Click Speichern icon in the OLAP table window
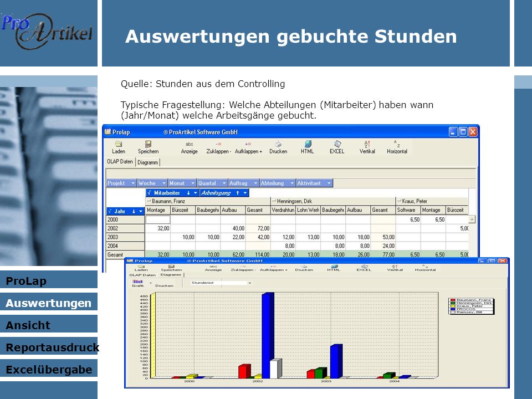The height and width of the screenshot is (399, 532). point(148,144)
